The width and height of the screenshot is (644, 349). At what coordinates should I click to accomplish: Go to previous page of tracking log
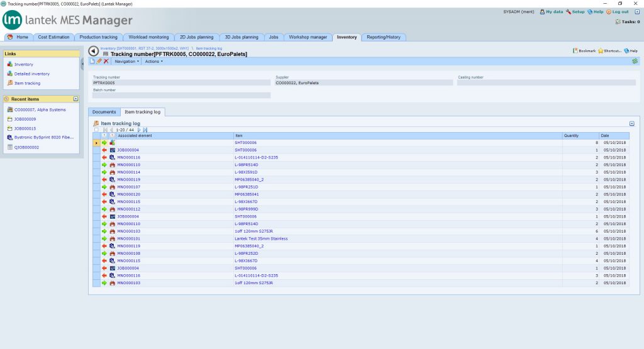click(x=111, y=130)
